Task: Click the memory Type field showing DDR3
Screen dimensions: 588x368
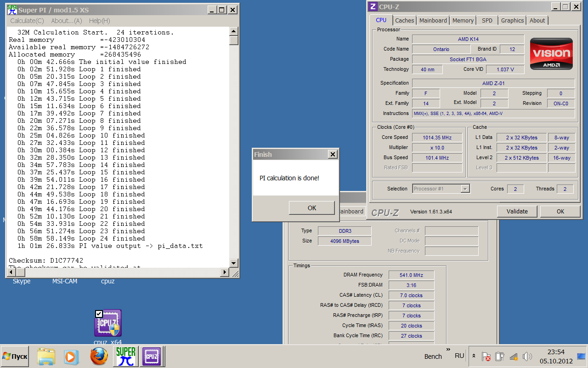Action: (x=345, y=231)
